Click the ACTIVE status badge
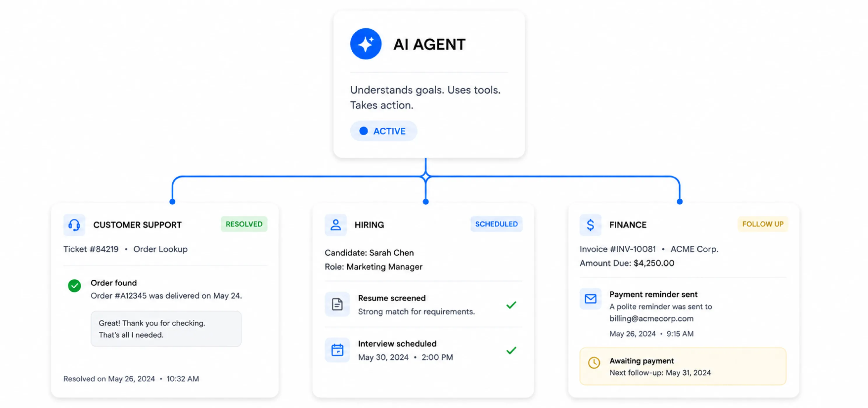This screenshot has width=868, height=408. point(384,131)
